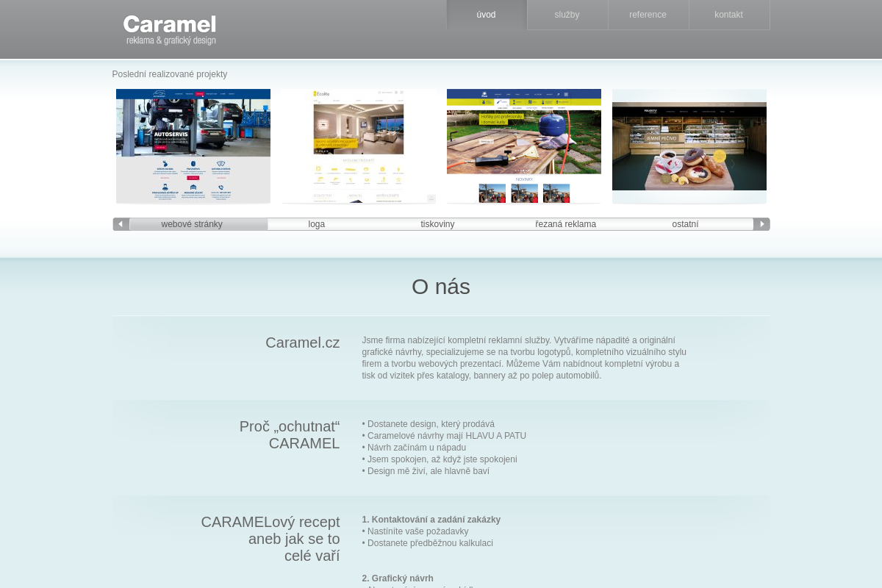Click the right carousel arrow icon
This screenshot has height=588, width=882.
coord(761,224)
